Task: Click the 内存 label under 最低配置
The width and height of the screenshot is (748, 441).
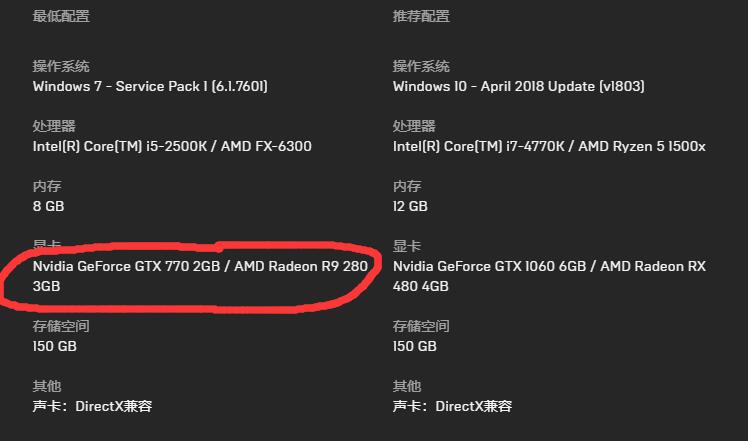Action: tap(46, 187)
